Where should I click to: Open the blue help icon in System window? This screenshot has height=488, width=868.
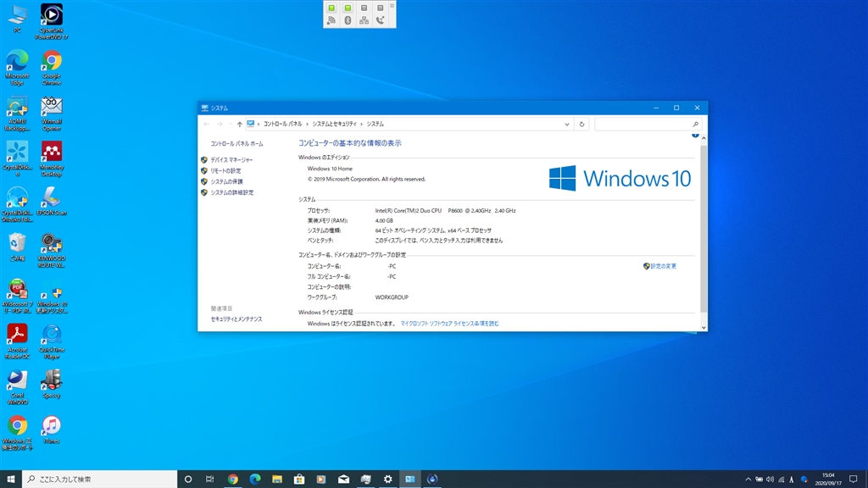[695, 135]
